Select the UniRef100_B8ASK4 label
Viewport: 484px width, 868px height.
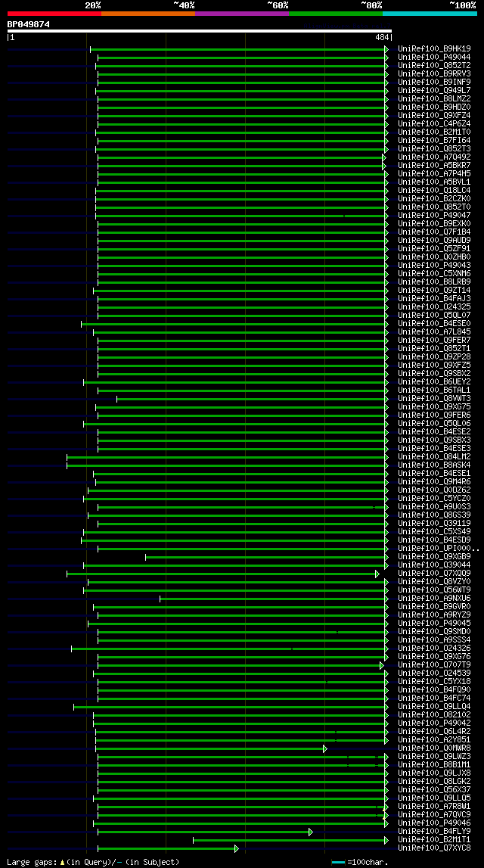click(434, 465)
